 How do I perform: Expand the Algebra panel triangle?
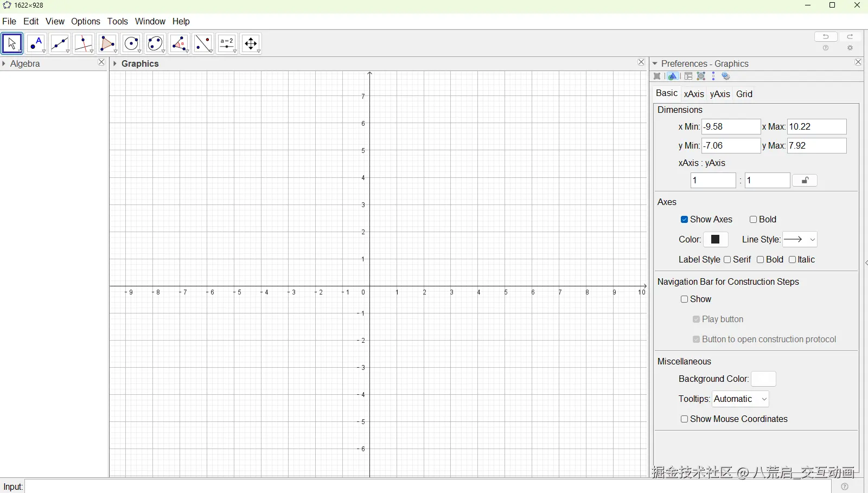pyautogui.click(x=4, y=63)
